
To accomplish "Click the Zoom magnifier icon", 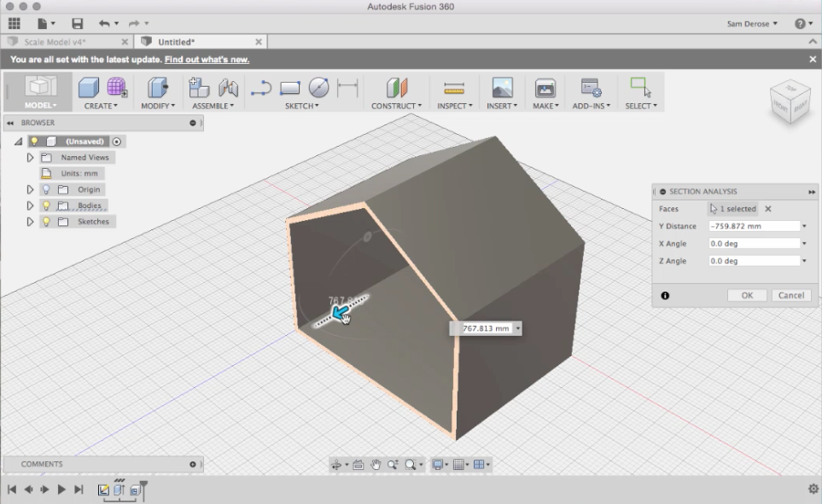I will (393, 464).
